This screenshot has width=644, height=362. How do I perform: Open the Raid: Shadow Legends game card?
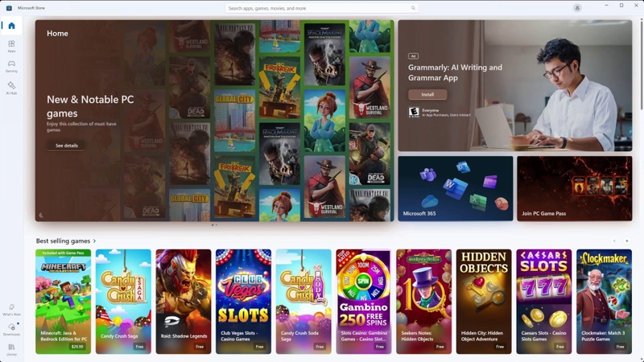(x=184, y=302)
